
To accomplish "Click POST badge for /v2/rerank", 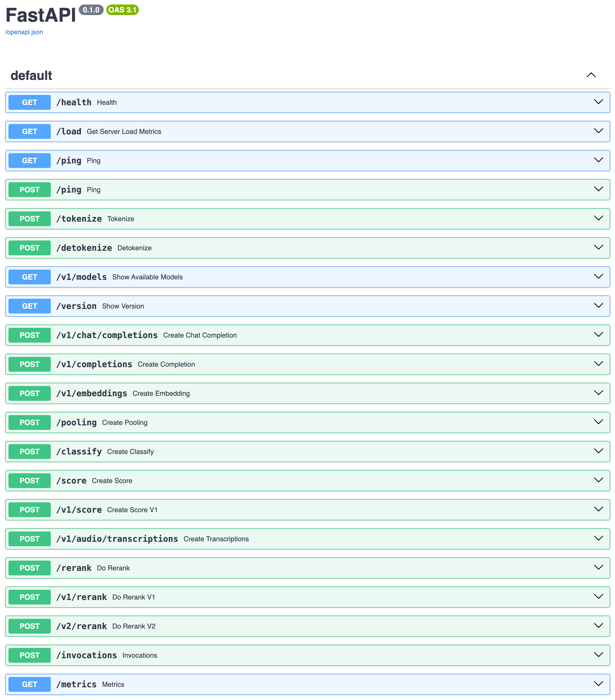I will (x=29, y=626).
